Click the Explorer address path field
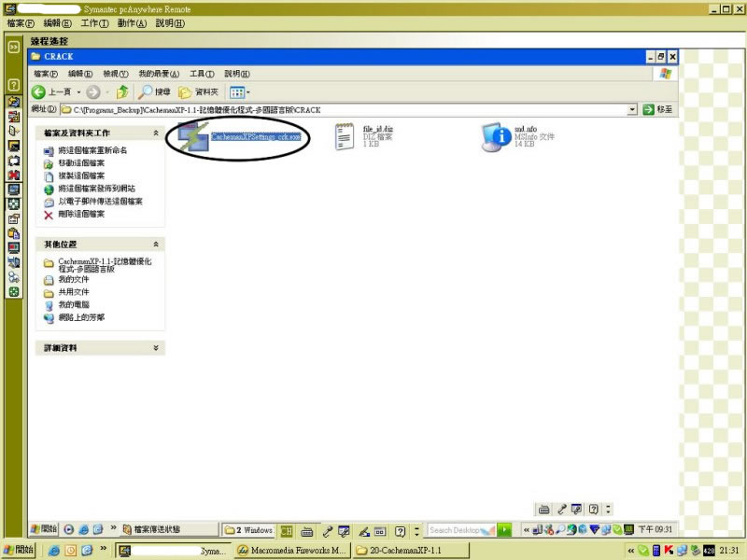The width and height of the screenshot is (747, 560). [x=344, y=109]
